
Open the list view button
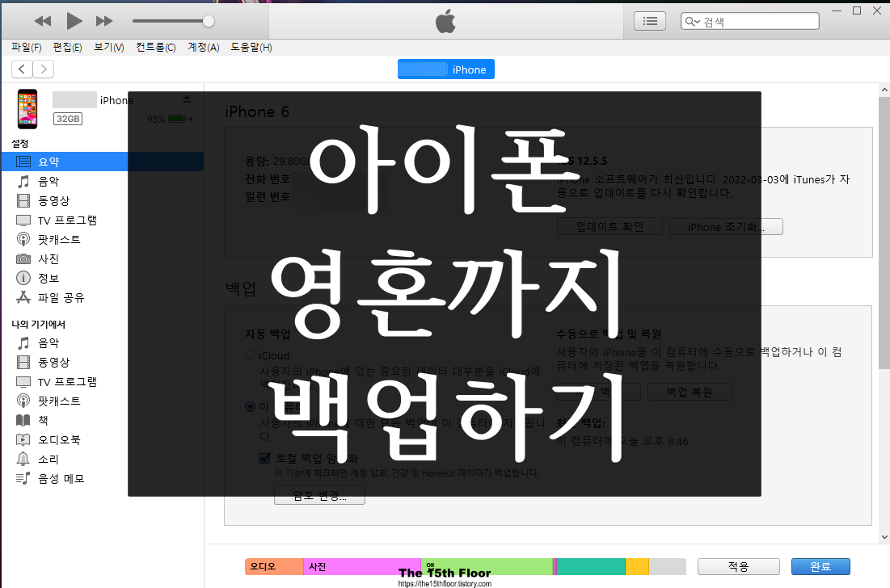coord(650,22)
